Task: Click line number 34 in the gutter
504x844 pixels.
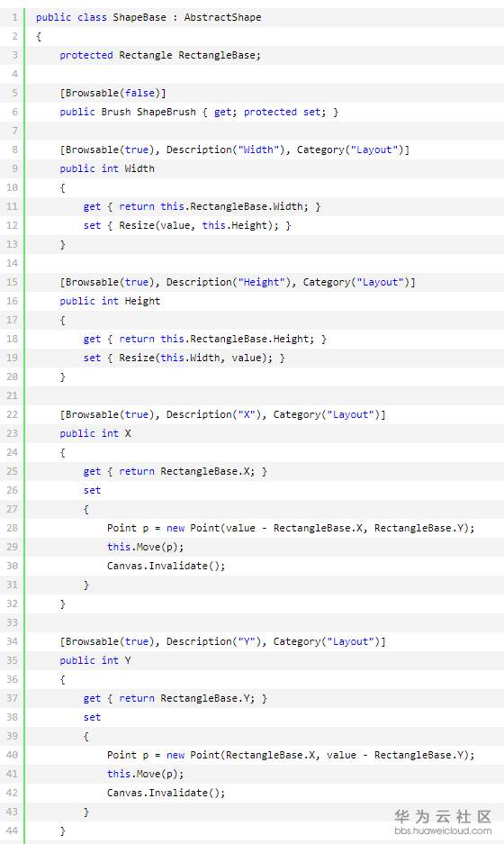Action: click(x=12, y=641)
